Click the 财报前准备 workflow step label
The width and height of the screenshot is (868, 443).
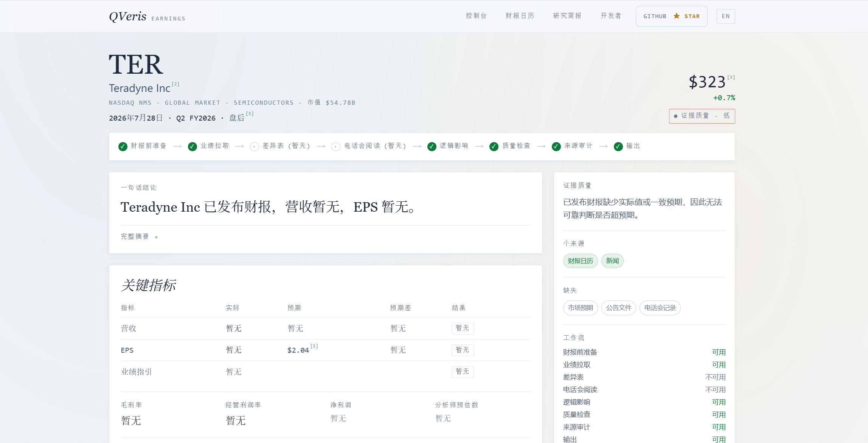point(149,146)
